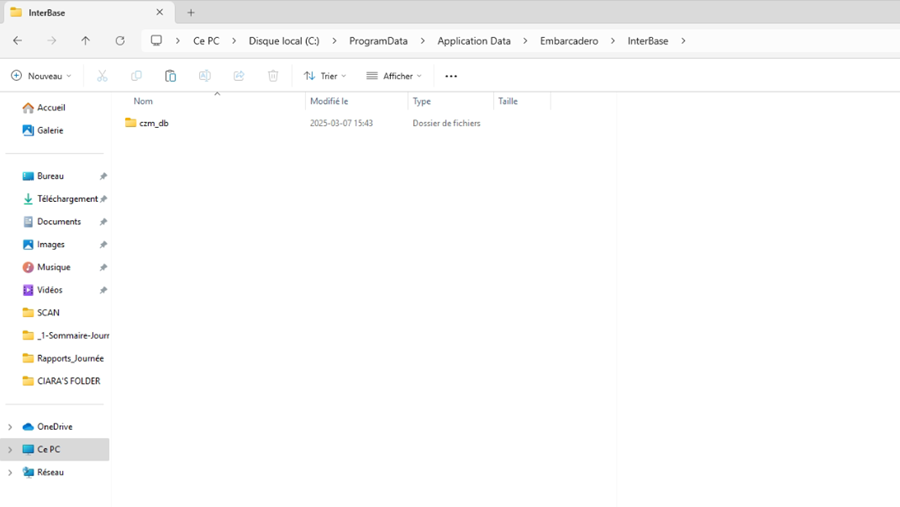Click the Rename icon in toolbar
Image resolution: width=900 pixels, height=507 pixels.
tap(204, 76)
